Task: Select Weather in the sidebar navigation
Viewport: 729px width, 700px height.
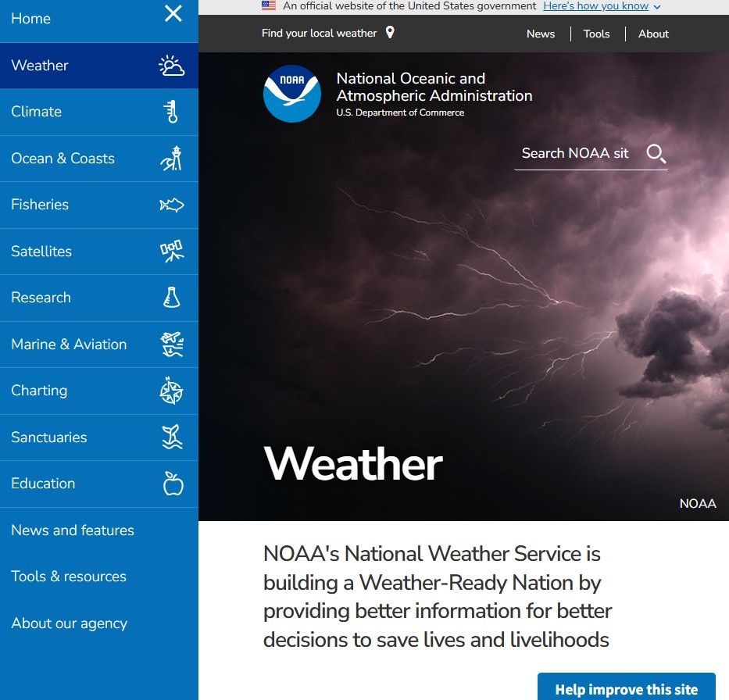Action: pyautogui.click(x=40, y=66)
